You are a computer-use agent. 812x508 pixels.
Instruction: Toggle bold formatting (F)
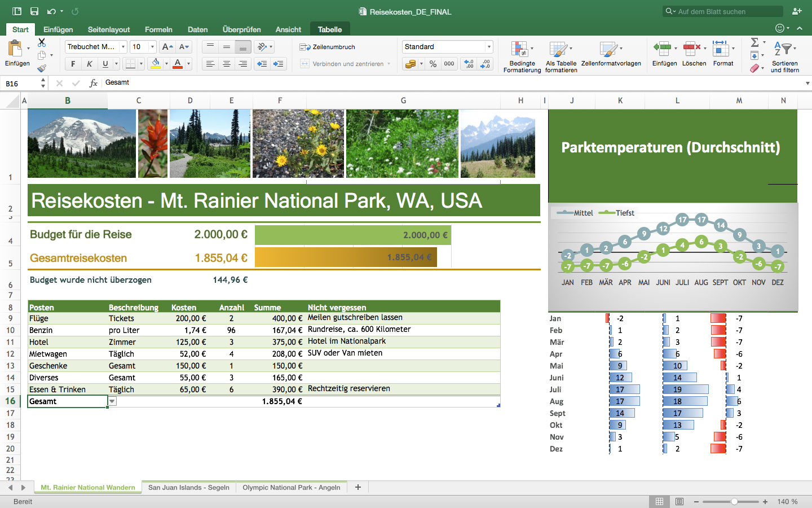click(73, 64)
